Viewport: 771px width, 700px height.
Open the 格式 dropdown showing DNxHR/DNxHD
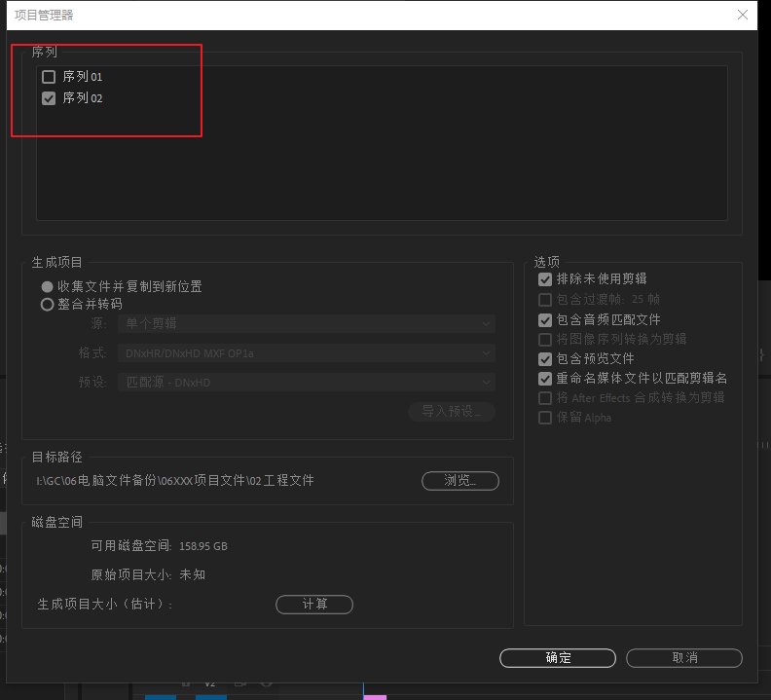pyautogui.click(x=306, y=353)
